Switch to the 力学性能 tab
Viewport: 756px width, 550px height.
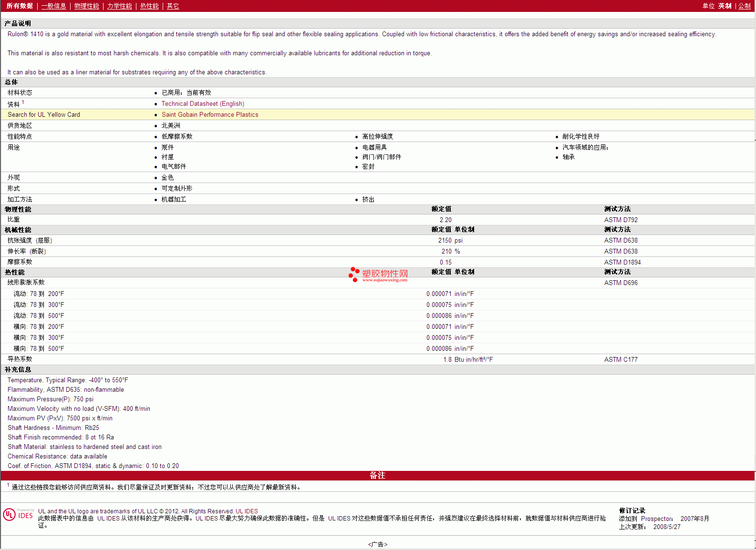(119, 6)
